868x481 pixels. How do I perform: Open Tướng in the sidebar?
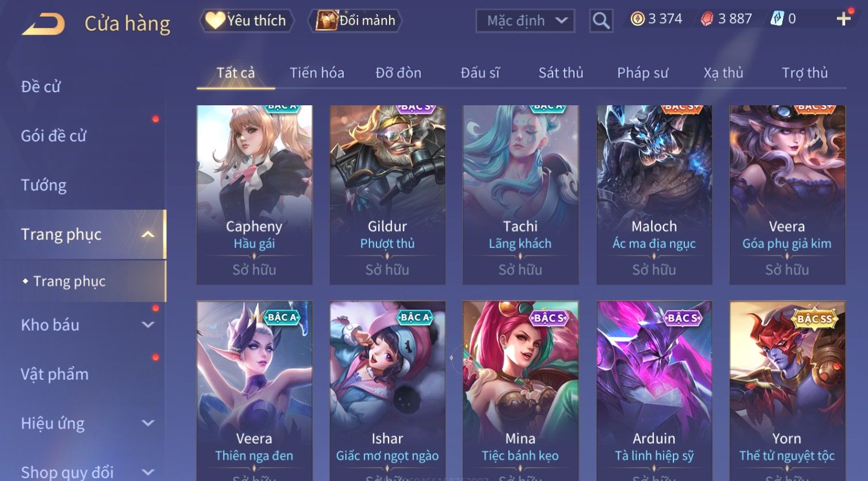pos(44,185)
